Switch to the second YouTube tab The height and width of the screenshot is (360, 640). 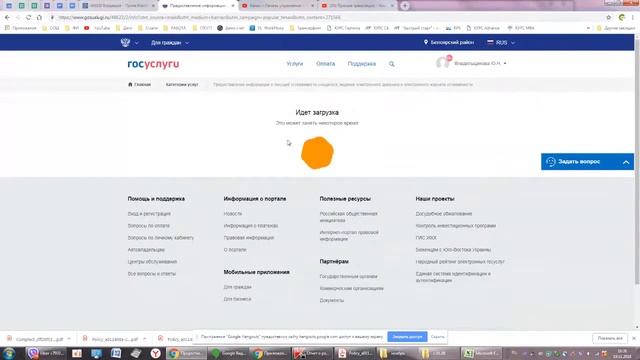tap(357, 6)
